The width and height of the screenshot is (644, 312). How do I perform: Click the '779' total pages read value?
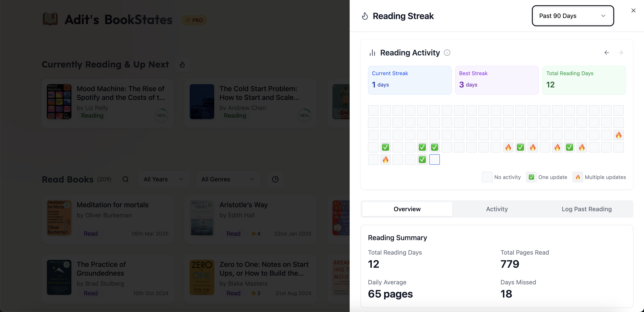pyautogui.click(x=510, y=264)
